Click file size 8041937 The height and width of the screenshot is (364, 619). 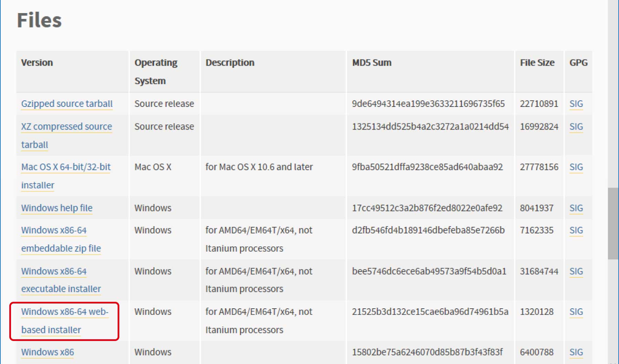click(x=536, y=208)
